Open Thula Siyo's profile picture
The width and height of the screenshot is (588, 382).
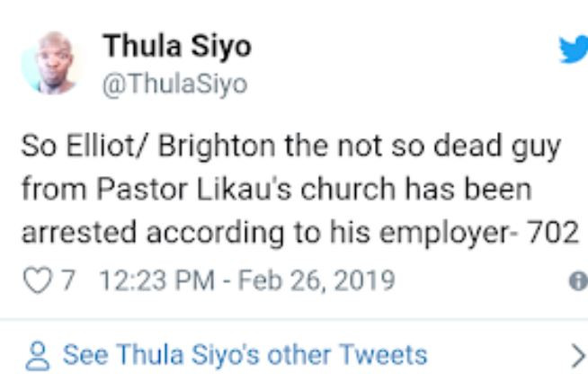click(x=51, y=63)
